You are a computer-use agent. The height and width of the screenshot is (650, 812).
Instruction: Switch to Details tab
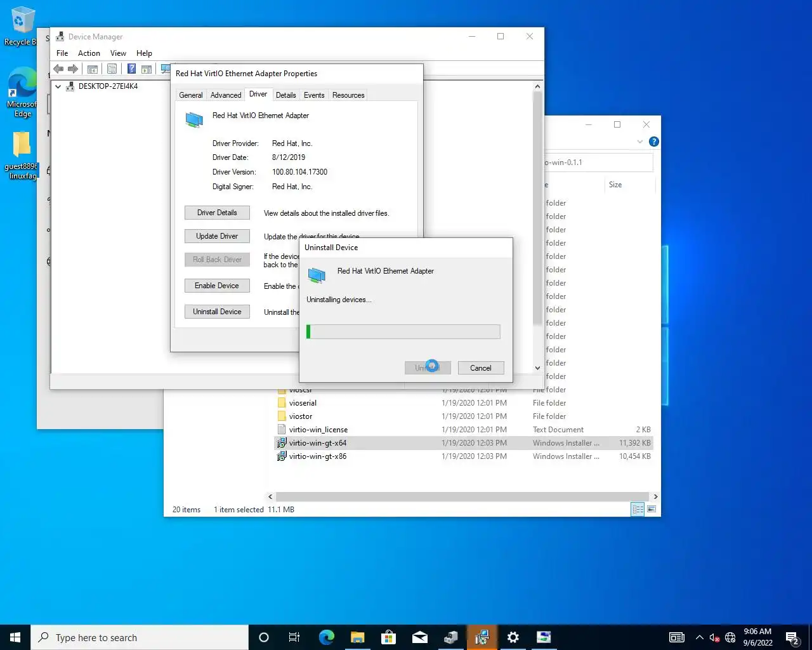point(285,95)
